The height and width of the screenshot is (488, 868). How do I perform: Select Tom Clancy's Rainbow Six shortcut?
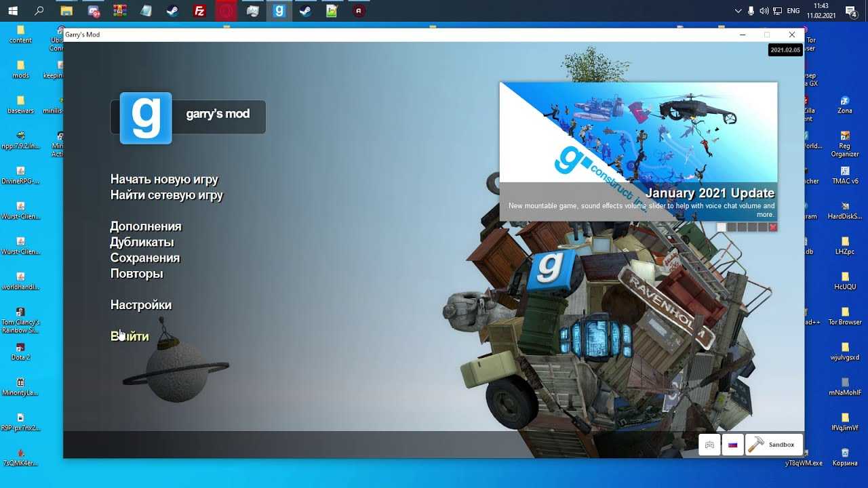[20, 321]
